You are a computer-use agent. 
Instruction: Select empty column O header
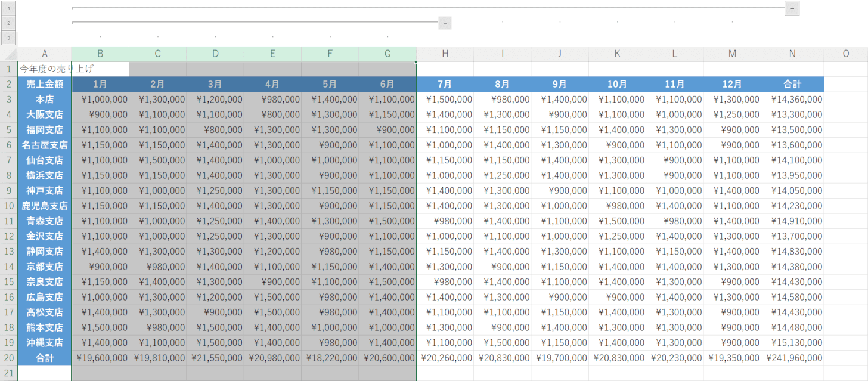(845, 54)
